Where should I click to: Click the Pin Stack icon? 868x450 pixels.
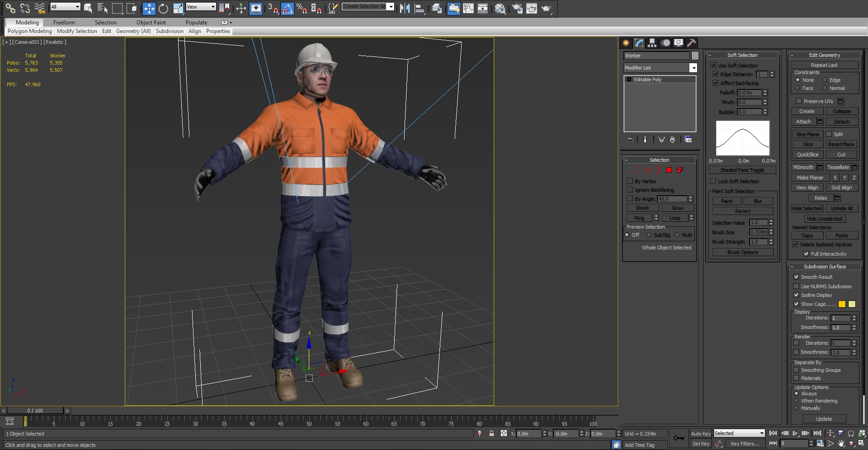[629, 140]
